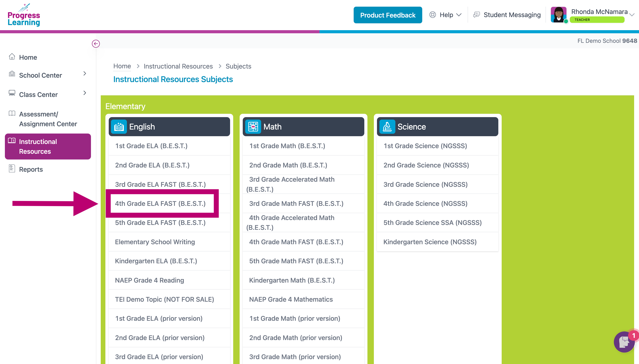Image resolution: width=639 pixels, height=364 pixels.
Task: Open 1st Grade Math (B.E.S.T.)
Action: tap(303, 146)
